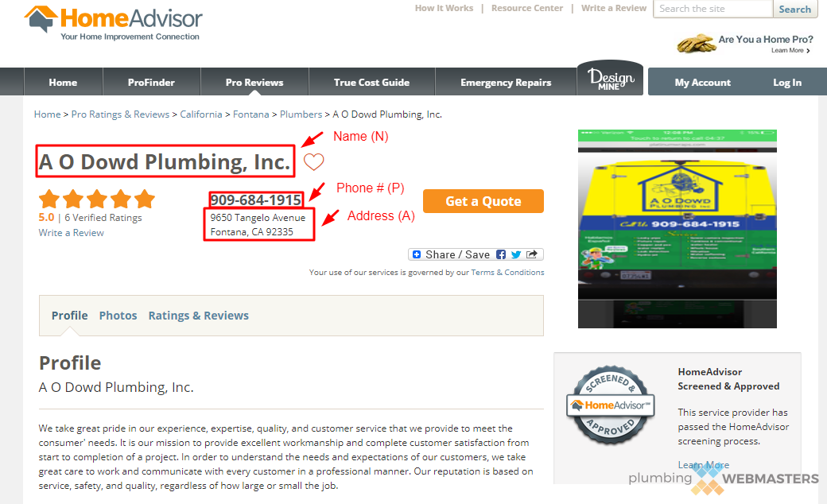Image resolution: width=827 pixels, height=504 pixels.
Task: Click the HomeAdvisor logo
Action: (114, 23)
